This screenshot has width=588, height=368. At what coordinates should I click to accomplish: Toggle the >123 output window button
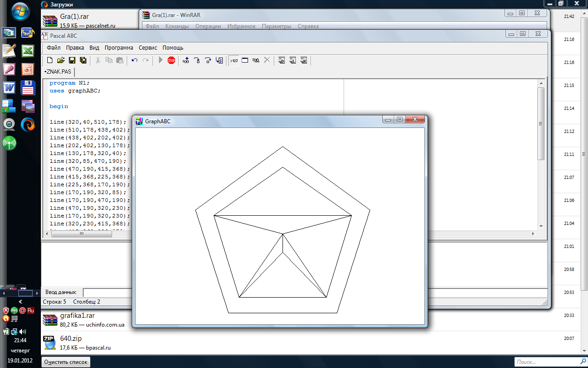tap(234, 60)
